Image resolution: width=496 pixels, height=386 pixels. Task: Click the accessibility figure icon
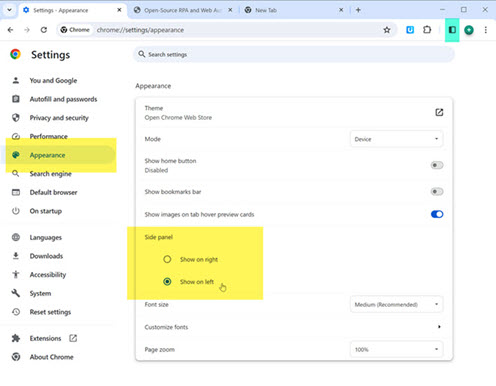(16, 275)
